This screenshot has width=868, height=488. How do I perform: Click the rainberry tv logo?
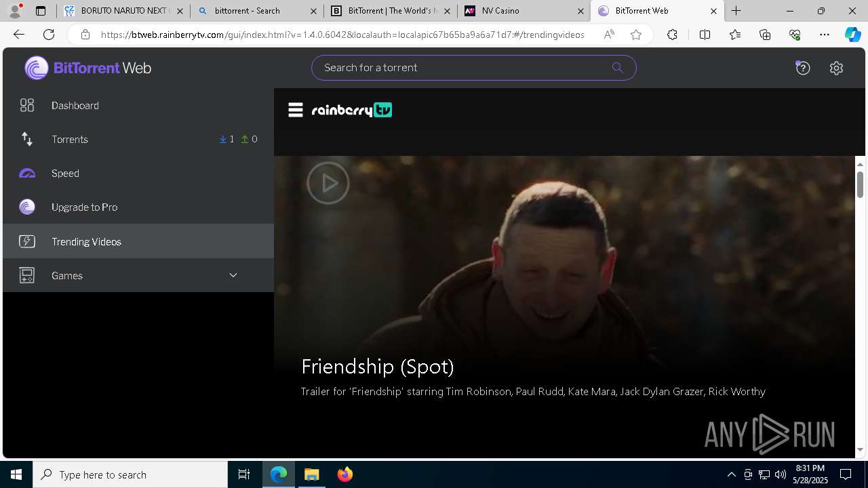[x=351, y=110]
